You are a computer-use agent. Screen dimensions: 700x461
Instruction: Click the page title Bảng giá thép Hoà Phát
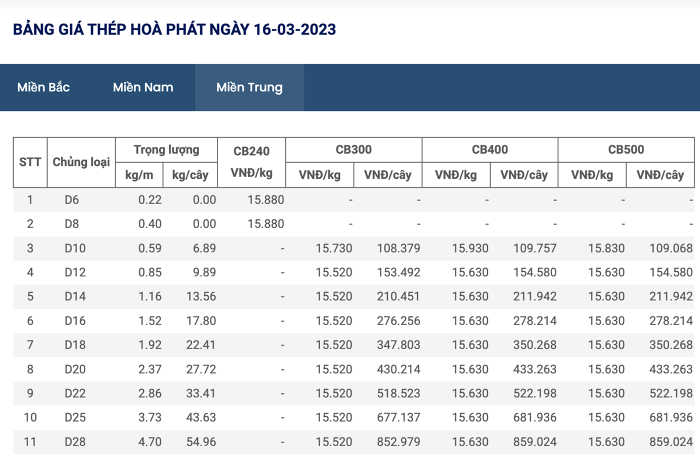pos(174,29)
